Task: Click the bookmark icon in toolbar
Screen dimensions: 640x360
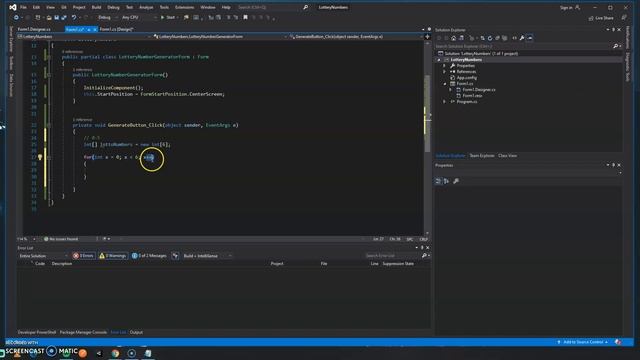Action: [245, 18]
